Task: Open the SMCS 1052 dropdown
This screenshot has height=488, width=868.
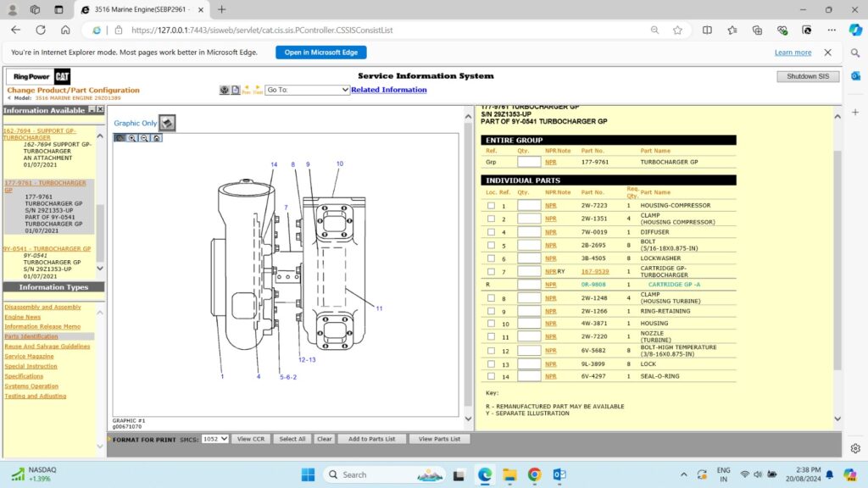Action: point(215,439)
